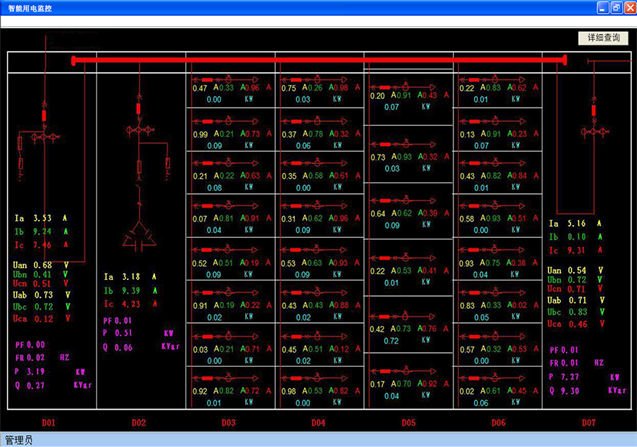This screenshot has width=637, height=447.
Task: Select the D04 cabinet label
Action: [x=317, y=423]
